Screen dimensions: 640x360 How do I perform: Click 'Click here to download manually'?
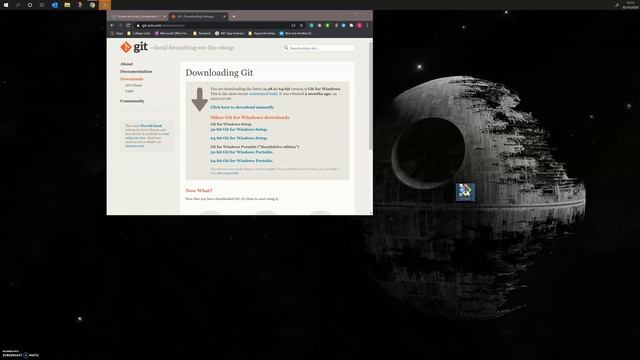point(242,107)
